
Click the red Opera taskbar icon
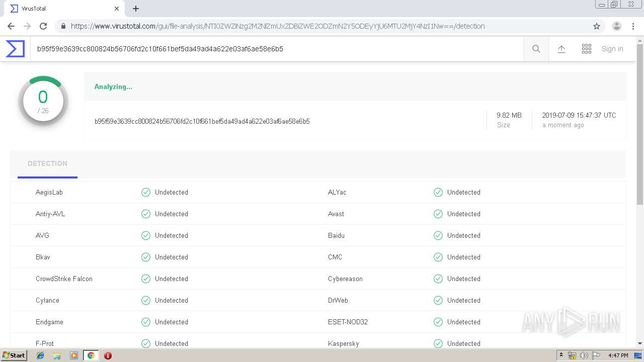click(x=108, y=355)
